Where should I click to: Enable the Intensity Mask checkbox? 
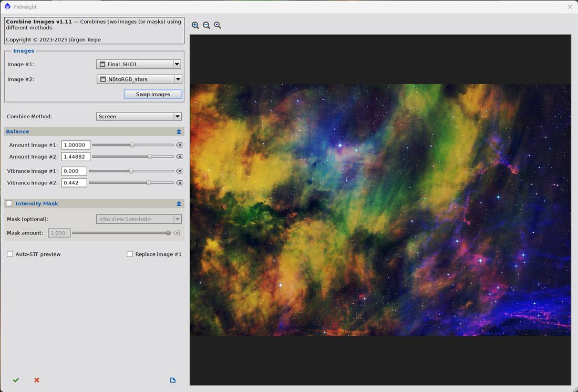pos(9,203)
